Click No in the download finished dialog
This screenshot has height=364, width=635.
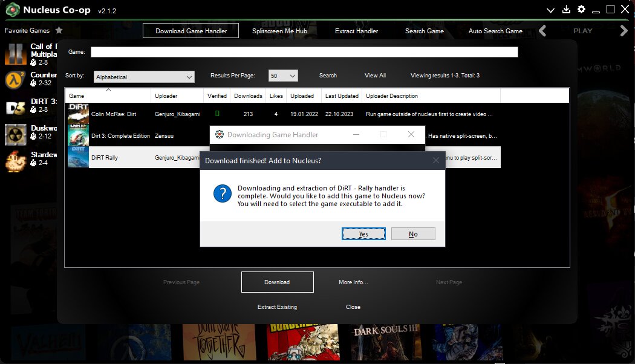(x=413, y=234)
